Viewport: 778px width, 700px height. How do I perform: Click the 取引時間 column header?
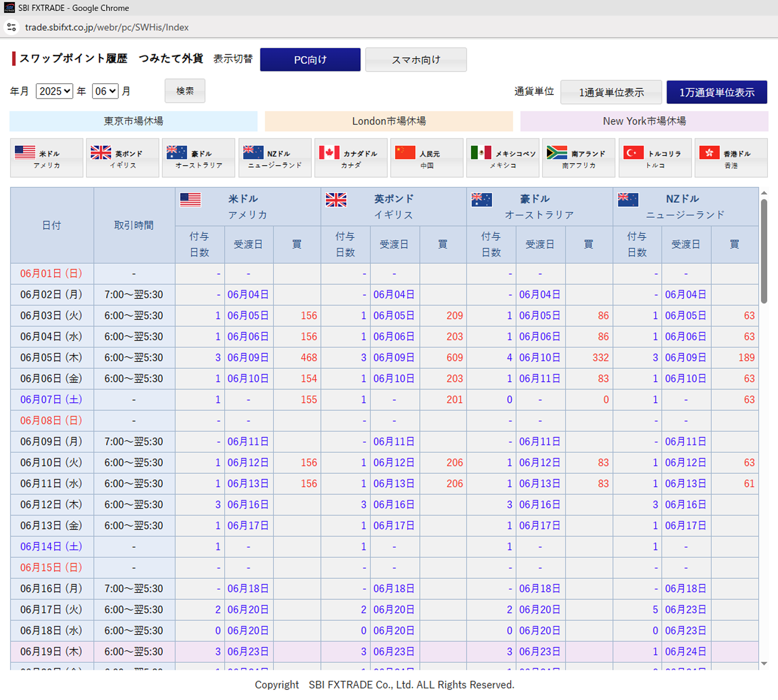click(134, 225)
